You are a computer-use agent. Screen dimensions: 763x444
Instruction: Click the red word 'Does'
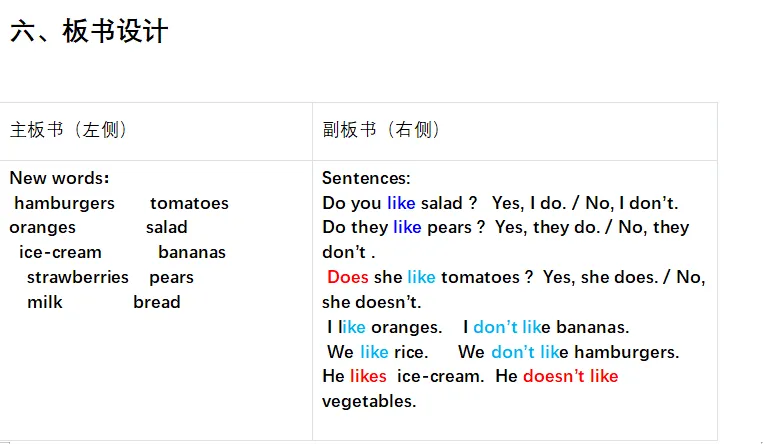pos(347,277)
